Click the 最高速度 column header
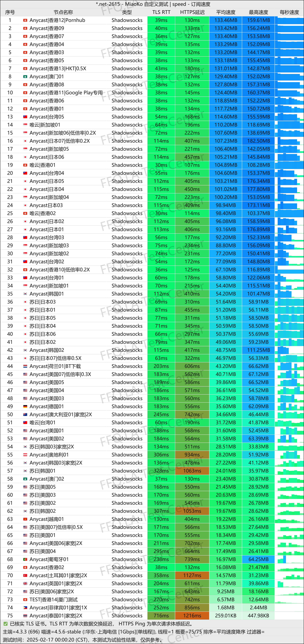This screenshot has width=304, height=644. pos(259,12)
